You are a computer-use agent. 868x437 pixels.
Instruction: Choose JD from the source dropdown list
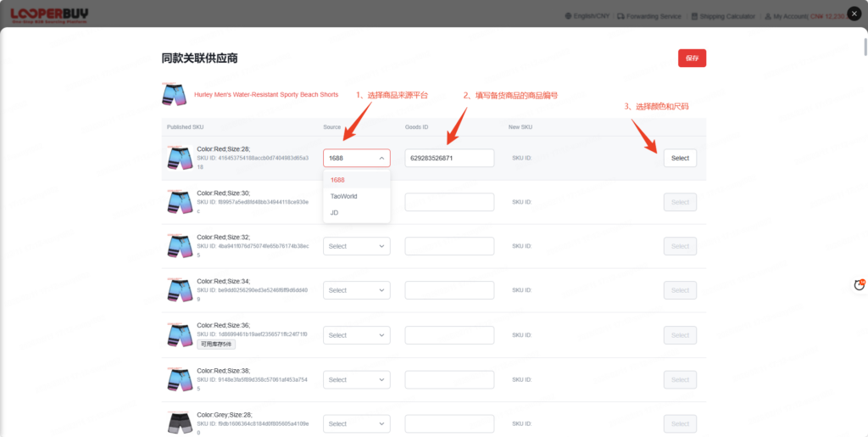[x=335, y=213]
